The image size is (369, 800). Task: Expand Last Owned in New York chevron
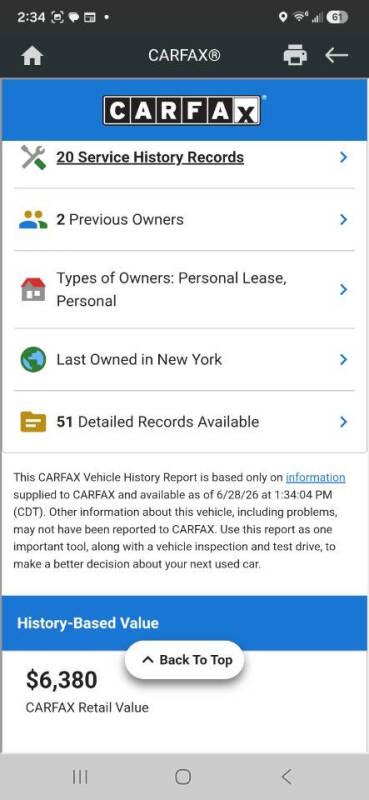[x=343, y=360]
